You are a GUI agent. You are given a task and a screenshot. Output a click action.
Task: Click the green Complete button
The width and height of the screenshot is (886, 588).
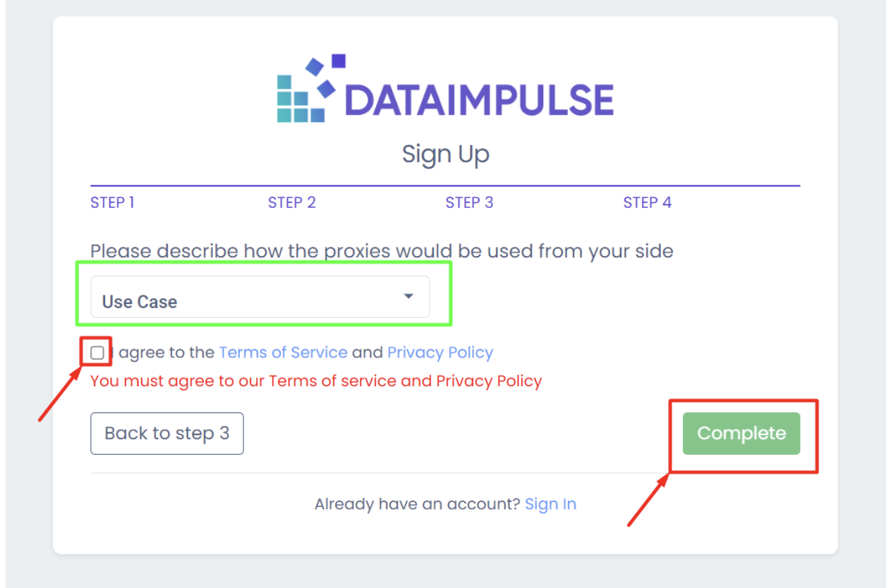click(x=741, y=433)
